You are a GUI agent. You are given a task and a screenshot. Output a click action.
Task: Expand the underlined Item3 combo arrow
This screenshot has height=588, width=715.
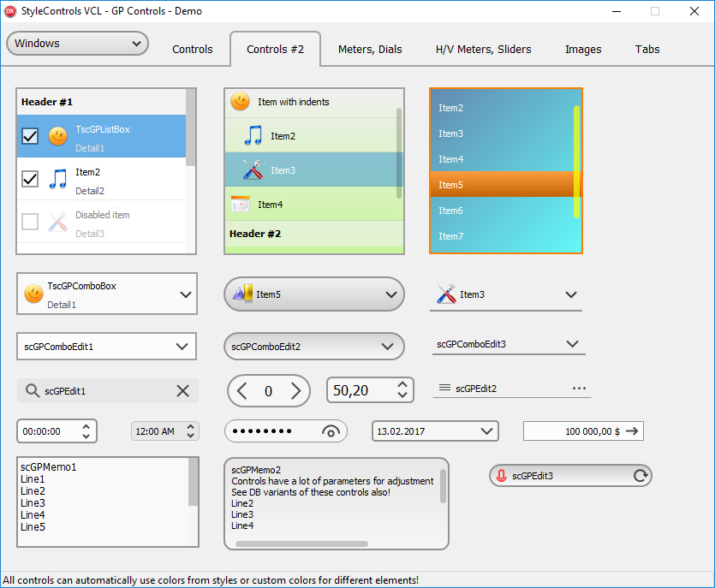(571, 294)
